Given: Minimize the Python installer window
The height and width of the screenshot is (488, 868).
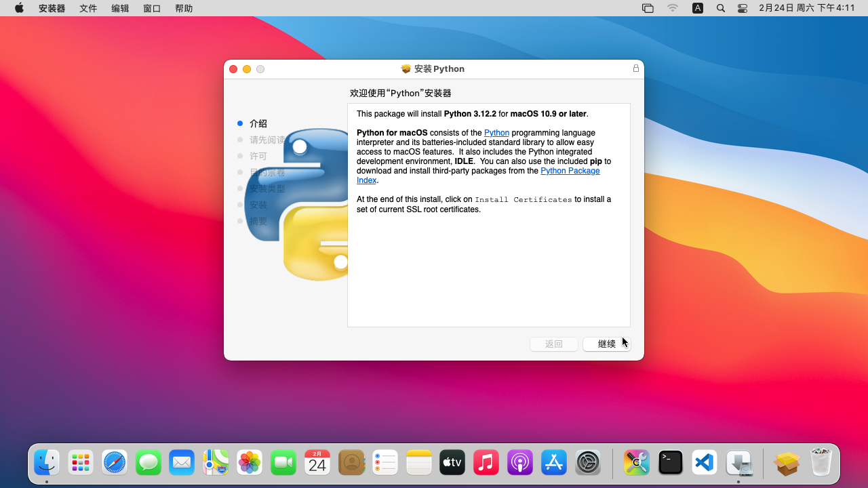Looking at the screenshot, I should point(247,69).
